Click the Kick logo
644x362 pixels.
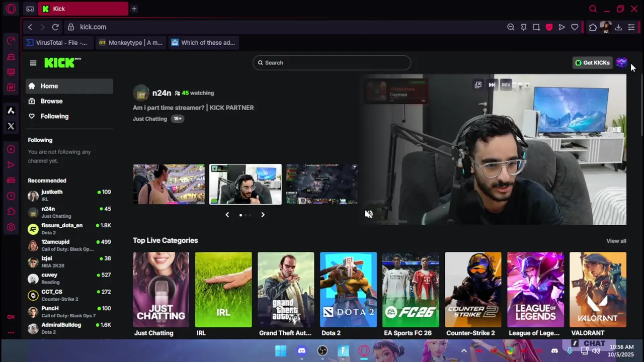pos(62,62)
